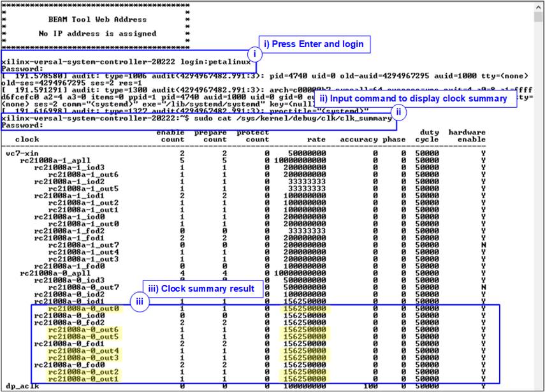Select the "vc7-xin" clock name
This screenshot has height=392, width=545.
(x=22, y=153)
